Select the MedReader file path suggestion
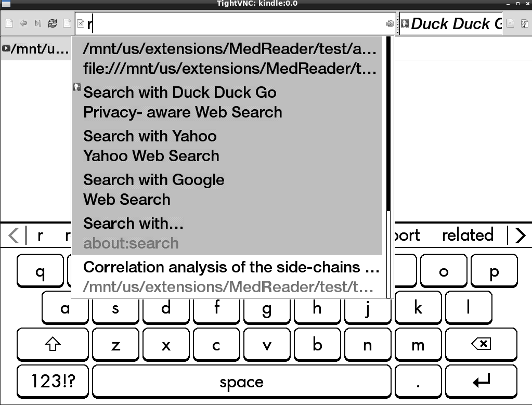 click(x=229, y=59)
